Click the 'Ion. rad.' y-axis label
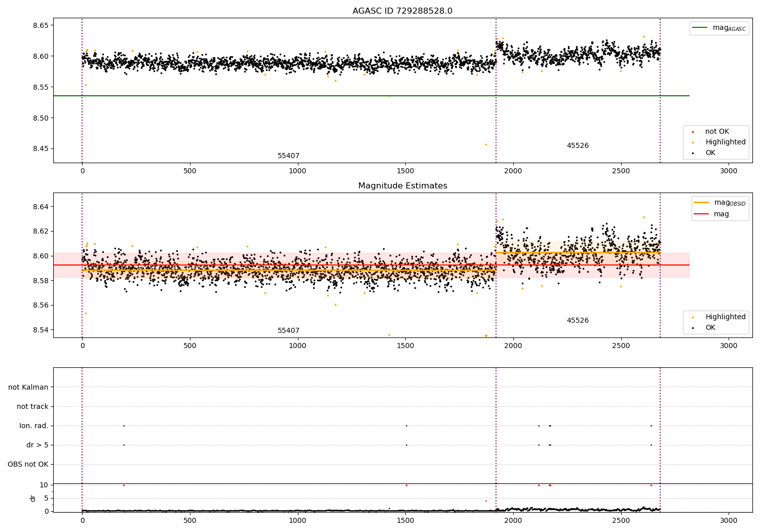 pos(34,426)
